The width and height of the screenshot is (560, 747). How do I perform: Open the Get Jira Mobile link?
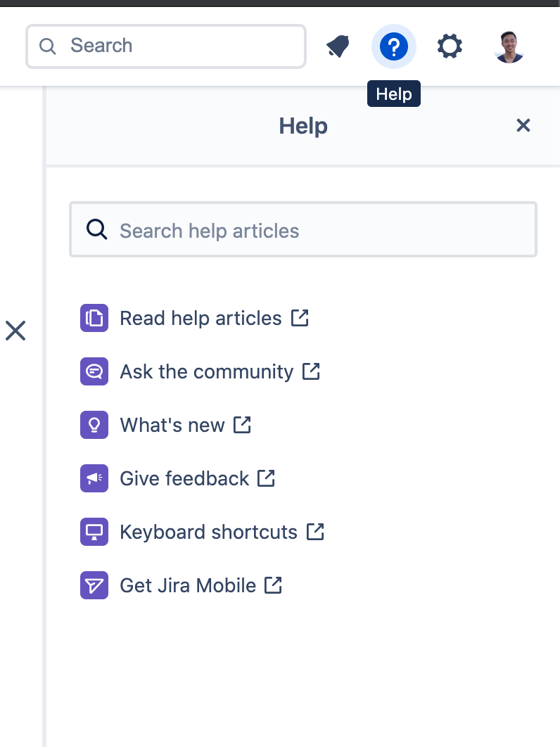186,585
